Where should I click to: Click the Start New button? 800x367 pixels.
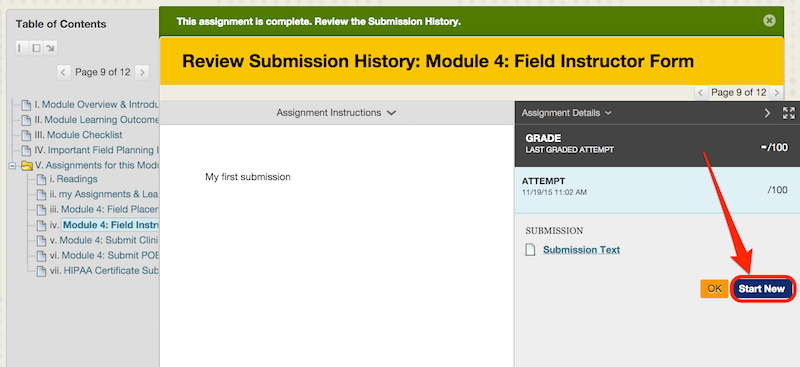point(761,289)
